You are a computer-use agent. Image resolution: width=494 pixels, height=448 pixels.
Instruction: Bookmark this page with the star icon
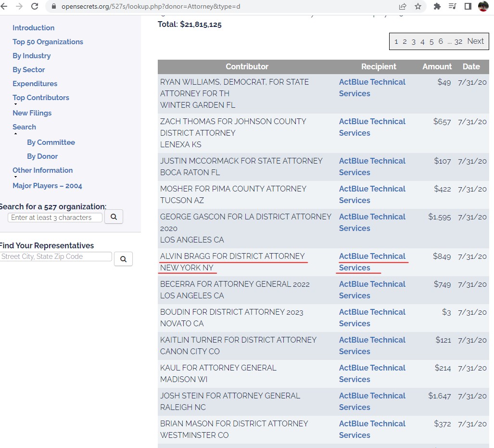click(x=418, y=6)
